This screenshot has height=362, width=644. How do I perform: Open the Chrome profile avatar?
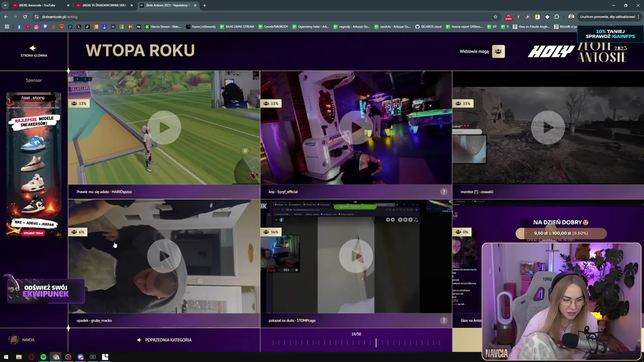[571, 17]
